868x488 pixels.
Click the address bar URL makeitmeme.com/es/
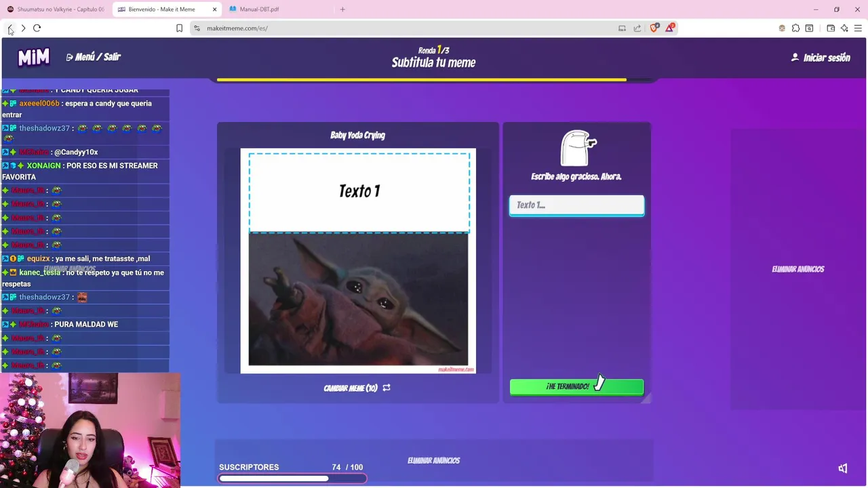237,28
